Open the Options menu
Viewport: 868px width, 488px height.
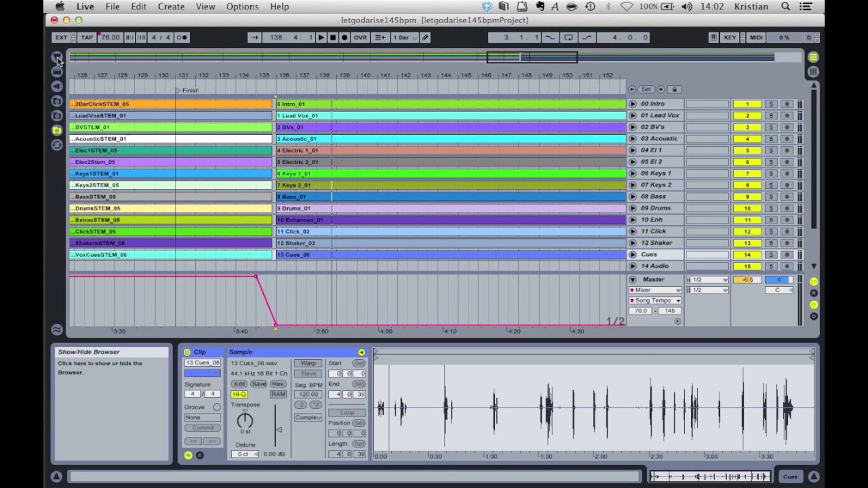click(242, 7)
